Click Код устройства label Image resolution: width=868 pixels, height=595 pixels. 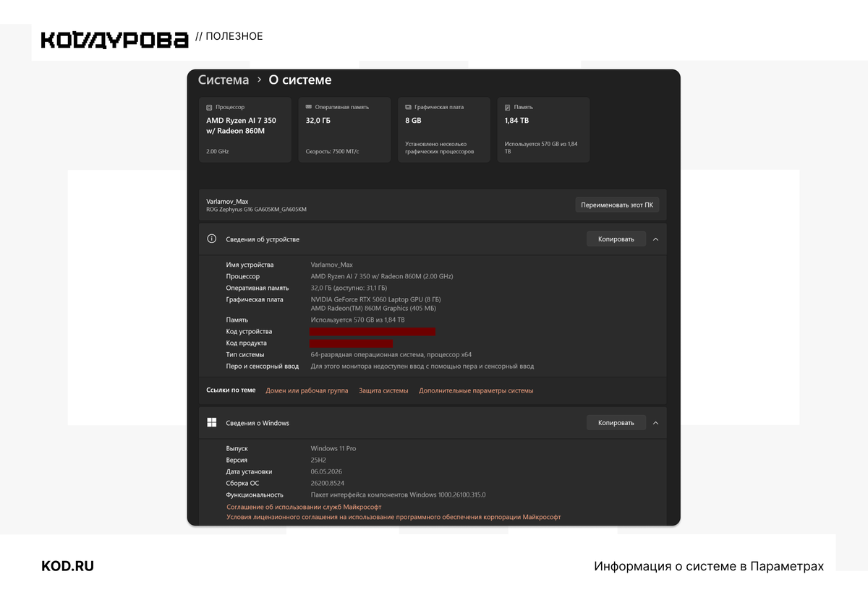(x=249, y=331)
